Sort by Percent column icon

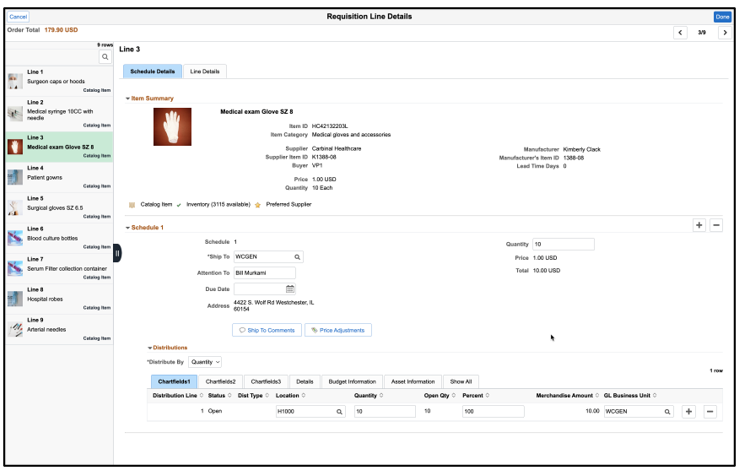click(x=488, y=396)
